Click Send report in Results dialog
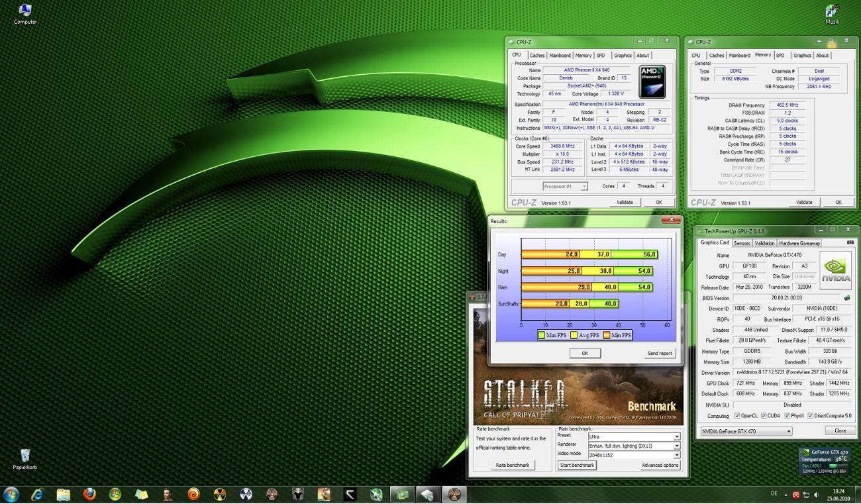This screenshot has height=504, width=861. 660,353
